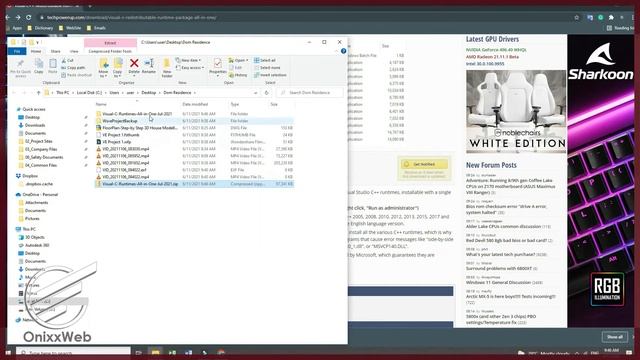Expand the Easy access dropdown
The width and height of the screenshot is (640, 360).
190,68
